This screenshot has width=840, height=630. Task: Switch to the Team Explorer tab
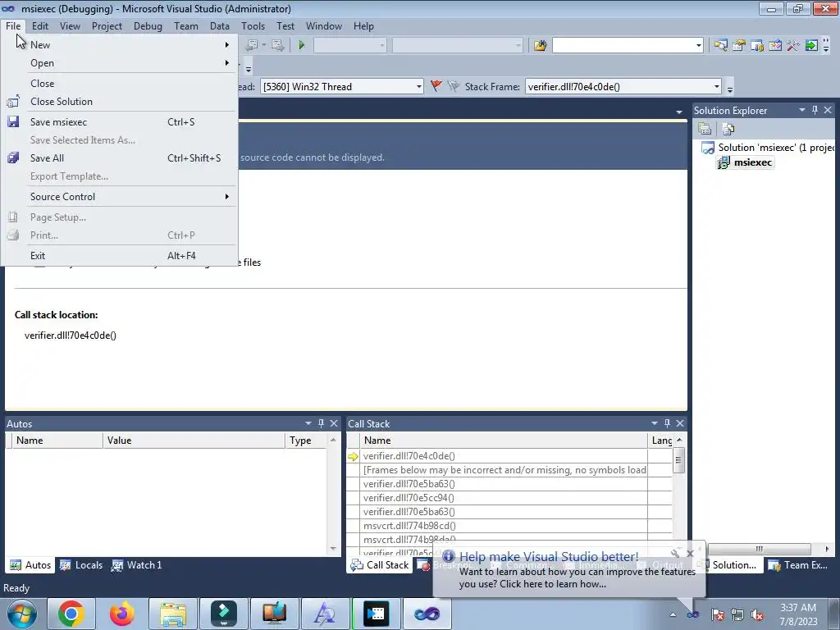tap(798, 564)
